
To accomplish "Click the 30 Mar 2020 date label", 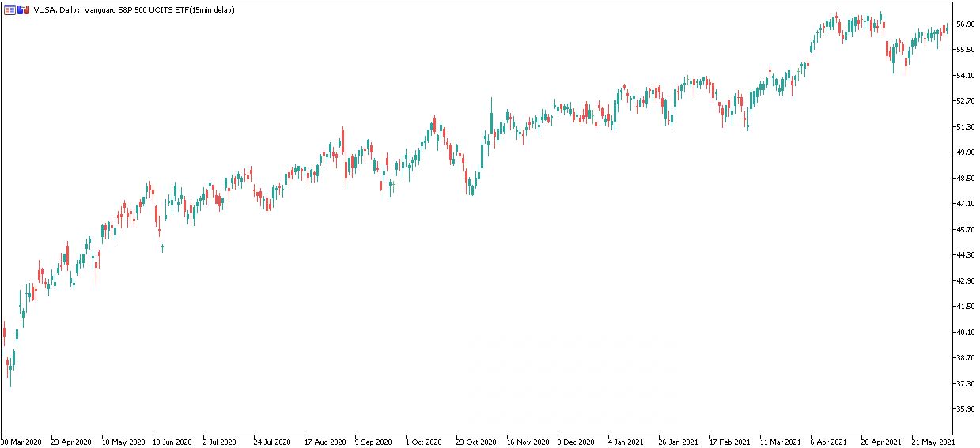I will coord(21,442).
